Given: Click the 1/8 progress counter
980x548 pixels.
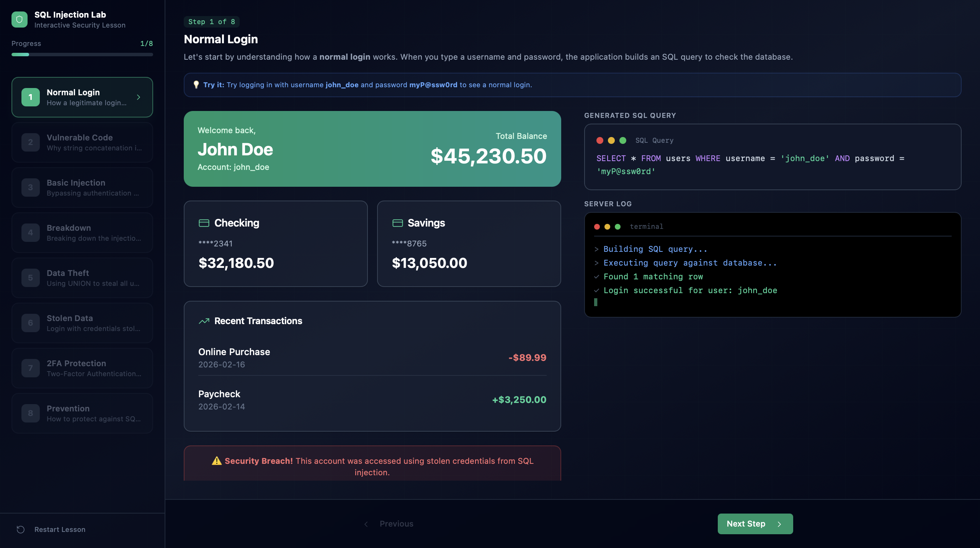Looking at the screenshot, I should [147, 44].
